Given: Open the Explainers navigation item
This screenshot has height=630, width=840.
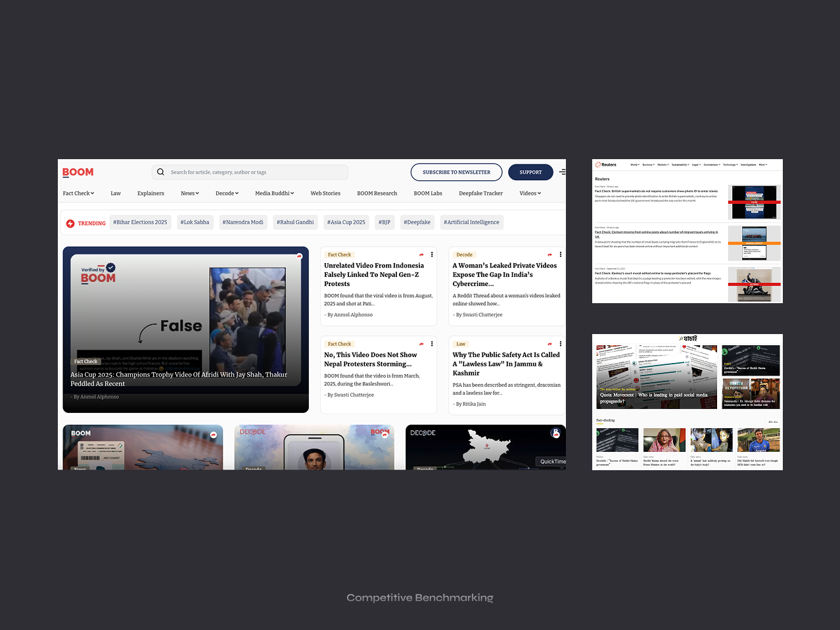Looking at the screenshot, I should (x=151, y=193).
